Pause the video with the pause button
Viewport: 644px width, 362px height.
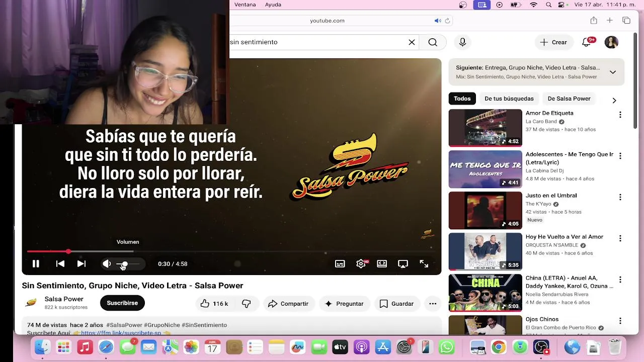click(x=36, y=263)
